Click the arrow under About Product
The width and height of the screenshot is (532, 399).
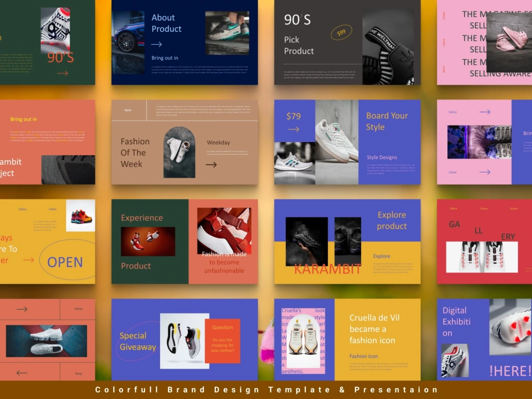(x=156, y=45)
